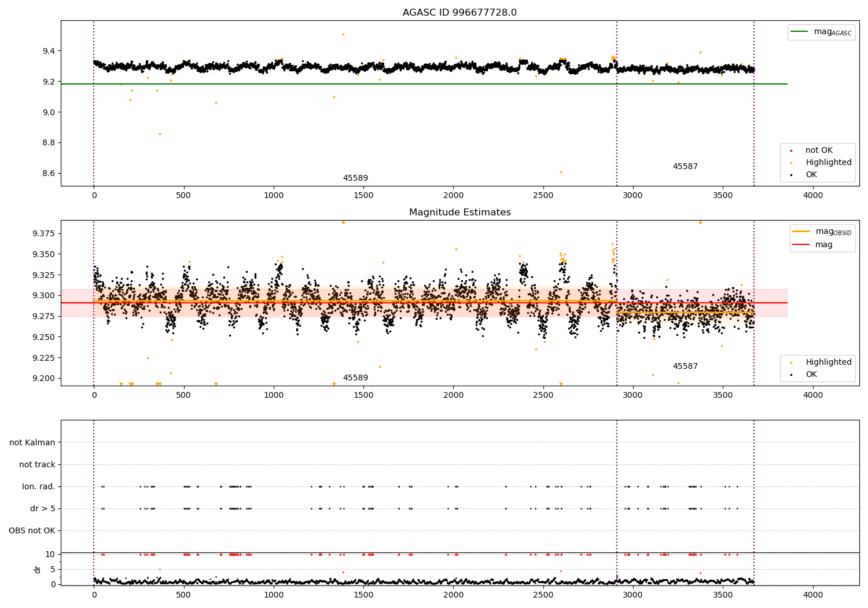Click the 9.375 y-tick label
Screen dimensions: 868x608
(x=43, y=234)
